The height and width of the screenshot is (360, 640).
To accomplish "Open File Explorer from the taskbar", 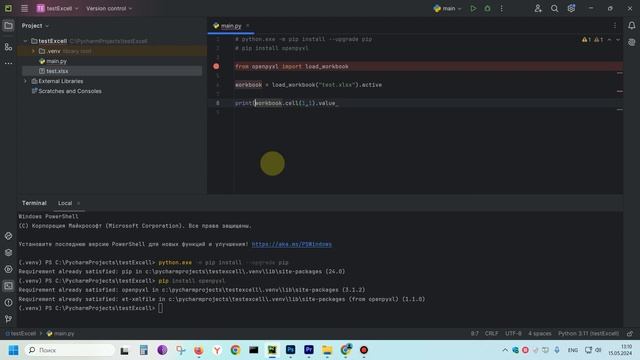I will 327,350.
